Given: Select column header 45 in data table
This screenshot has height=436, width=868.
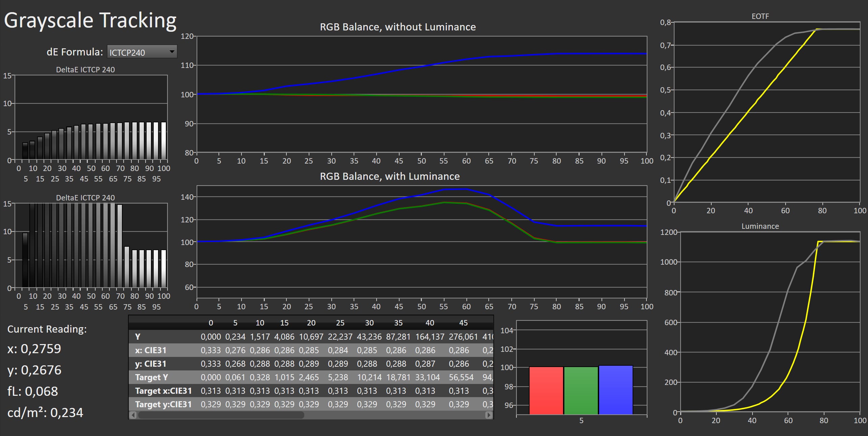Looking at the screenshot, I should (463, 323).
